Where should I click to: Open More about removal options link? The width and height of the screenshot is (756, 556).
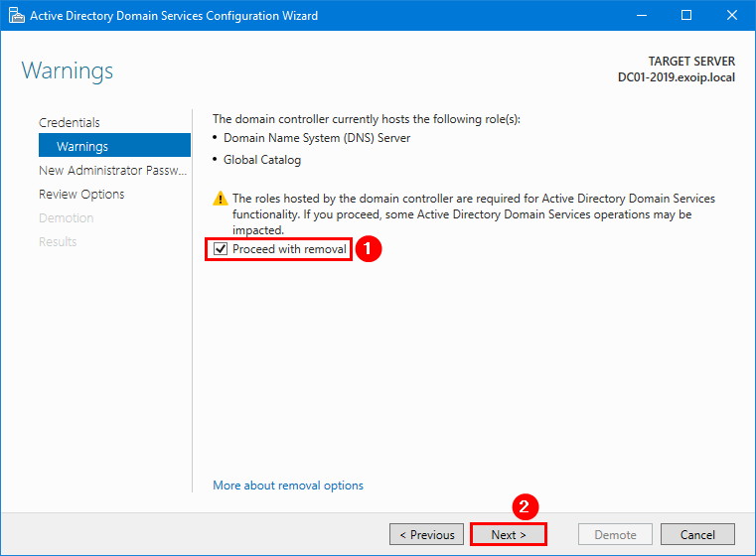tap(288, 486)
